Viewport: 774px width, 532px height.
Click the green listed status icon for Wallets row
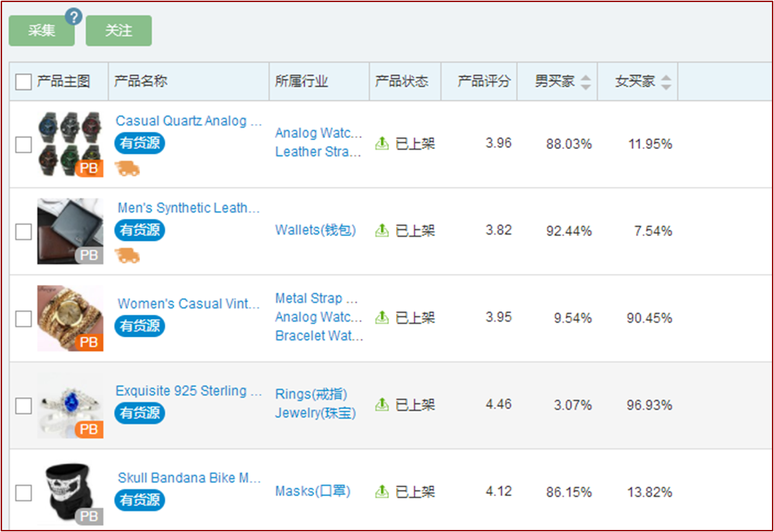click(382, 230)
